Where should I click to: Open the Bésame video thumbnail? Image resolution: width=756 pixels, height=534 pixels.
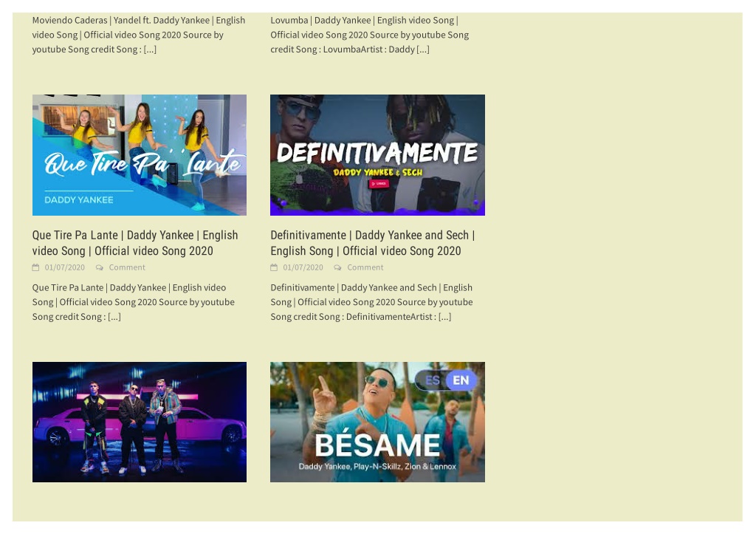point(377,422)
